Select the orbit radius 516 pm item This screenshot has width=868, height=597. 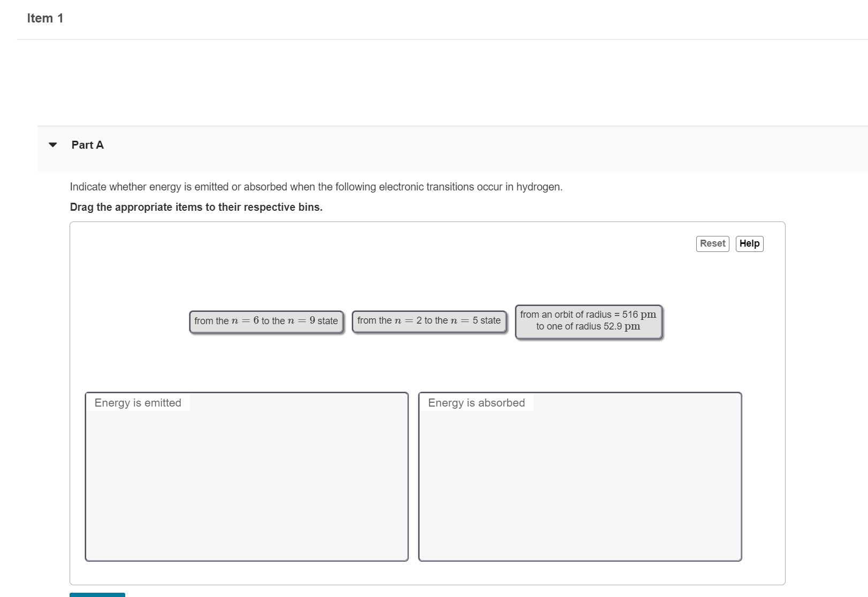click(588, 321)
